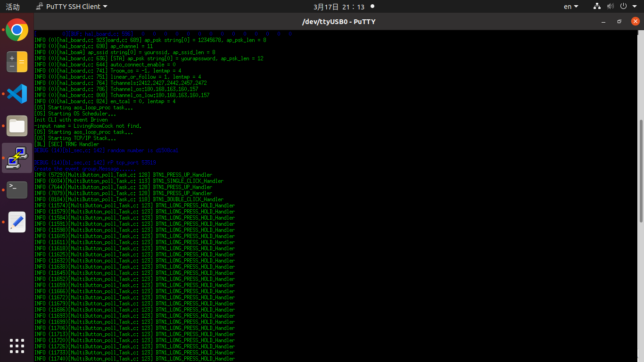Click the 'Troom_os = -1, lentmp = 4' line
Image resolution: width=644 pixels, height=362 pixels.
click(107, 71)
